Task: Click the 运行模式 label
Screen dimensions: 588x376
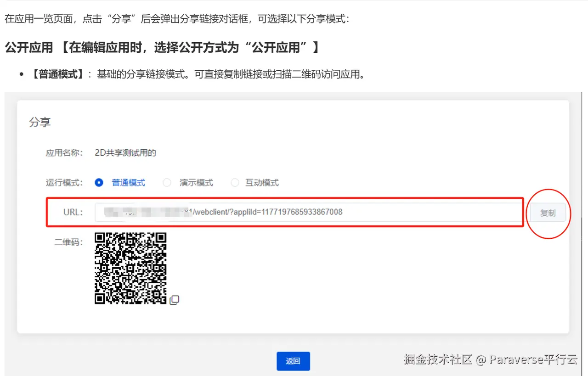Action: tap(64, 183)
